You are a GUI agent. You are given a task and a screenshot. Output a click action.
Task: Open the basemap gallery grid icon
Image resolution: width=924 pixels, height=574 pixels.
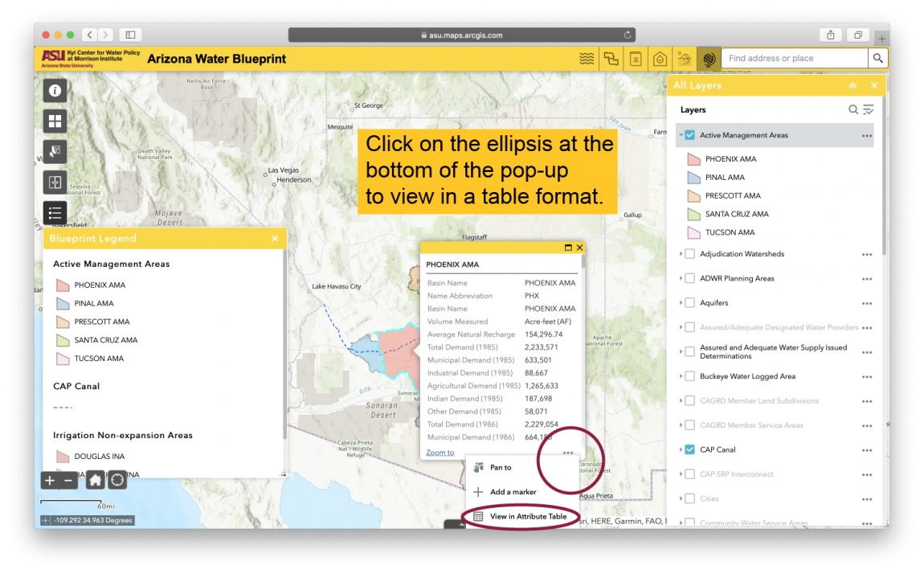[x=55, y=121]
